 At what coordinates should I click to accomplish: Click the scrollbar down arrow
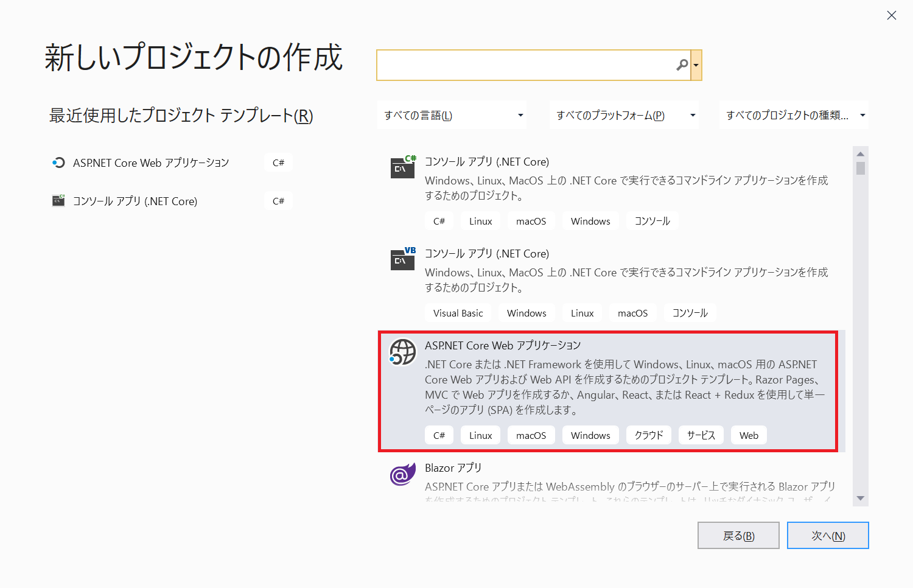point(860,499)
